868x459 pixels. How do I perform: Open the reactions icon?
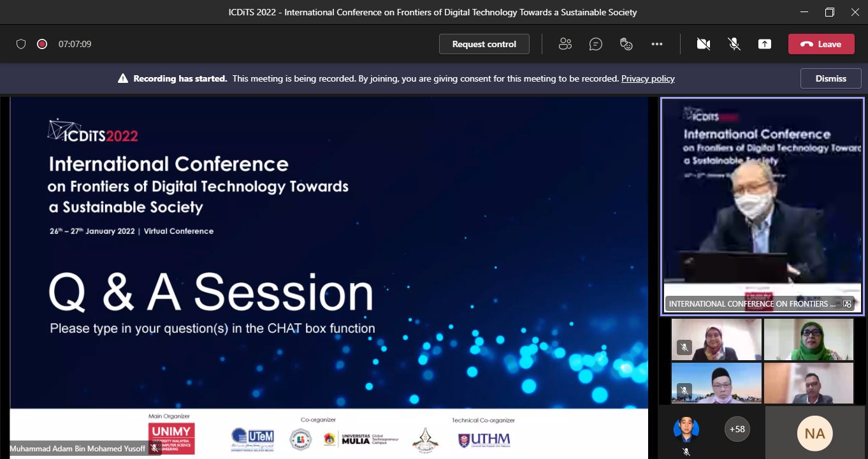point(626,44)
